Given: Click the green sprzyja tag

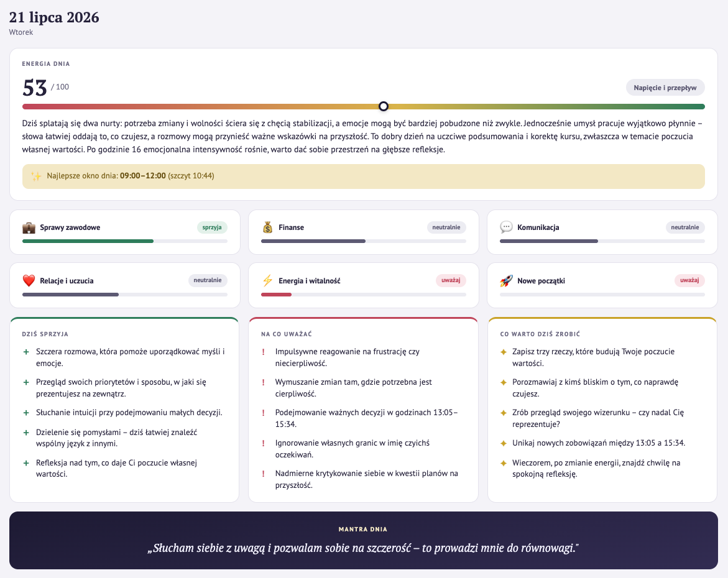Looking at the screenshot, I should 212,227.
